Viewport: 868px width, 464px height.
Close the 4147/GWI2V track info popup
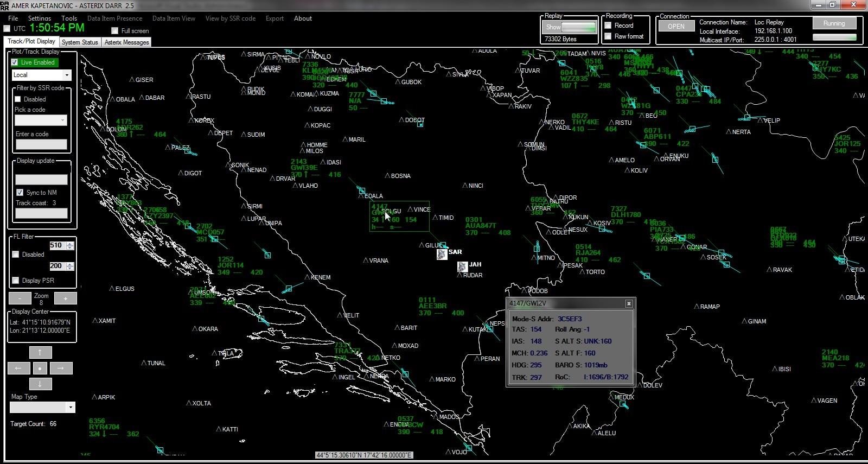(629, 304)
